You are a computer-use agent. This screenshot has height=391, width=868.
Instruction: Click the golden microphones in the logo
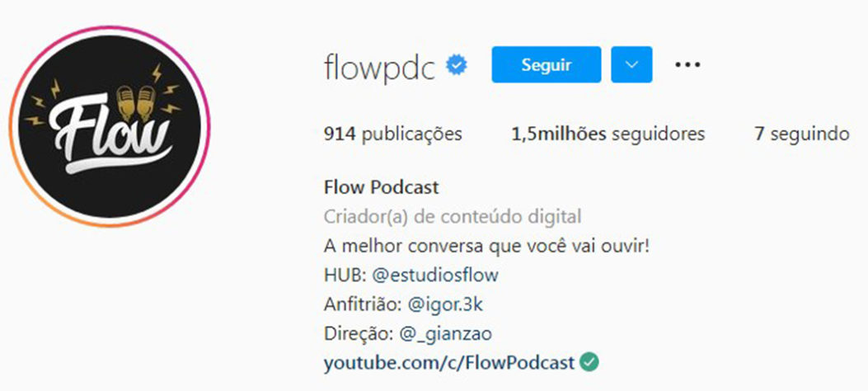pos(136,102)
